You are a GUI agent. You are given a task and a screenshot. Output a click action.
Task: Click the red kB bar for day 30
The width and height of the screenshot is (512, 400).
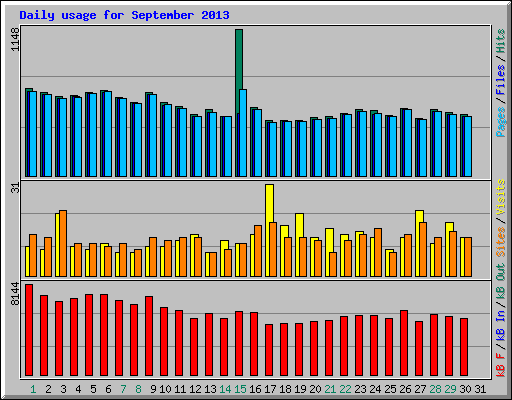(x=464, y=347)
